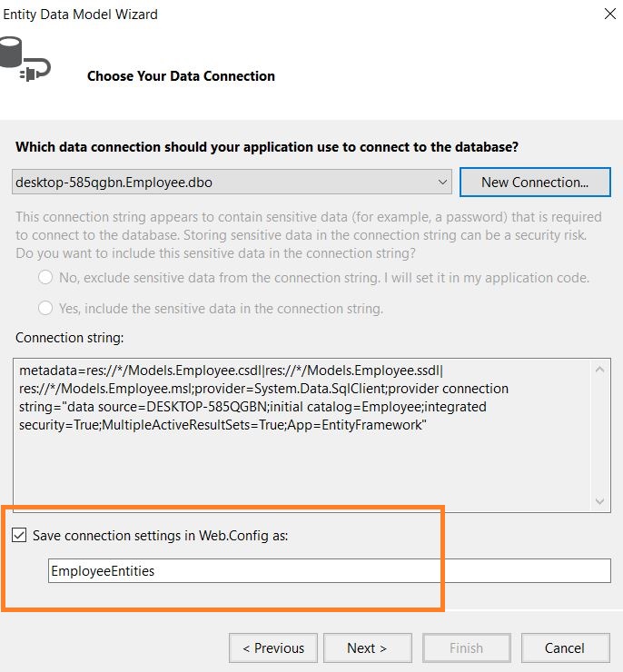Click 'Save connection settings in Web.Config as:' label
623x672 pixels.
click(x=160, y=535)
